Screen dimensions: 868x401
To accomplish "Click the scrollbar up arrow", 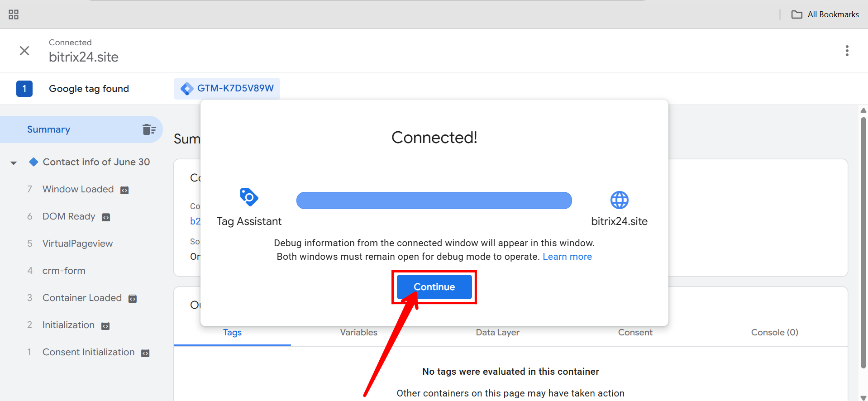I will pos(863,110).
